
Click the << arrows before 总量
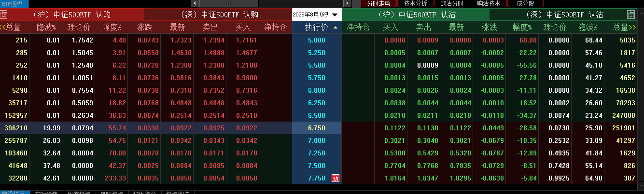pos(3,28)
